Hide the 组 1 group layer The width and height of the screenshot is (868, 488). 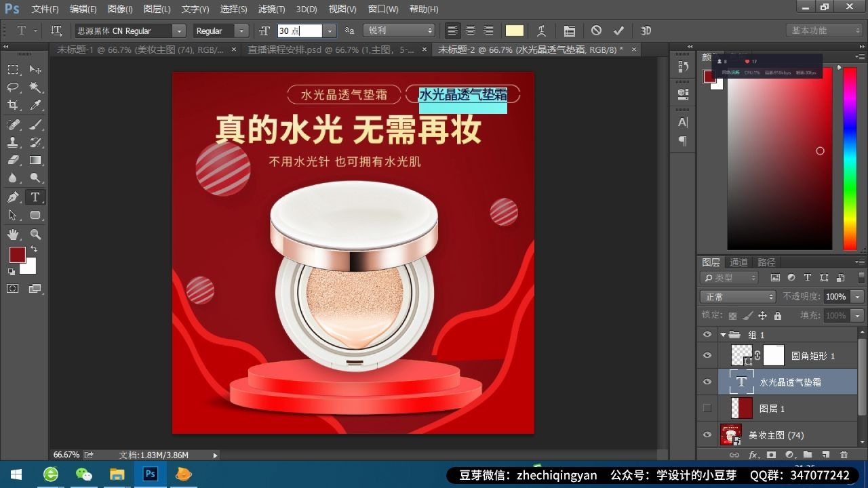tap(707, 335)
